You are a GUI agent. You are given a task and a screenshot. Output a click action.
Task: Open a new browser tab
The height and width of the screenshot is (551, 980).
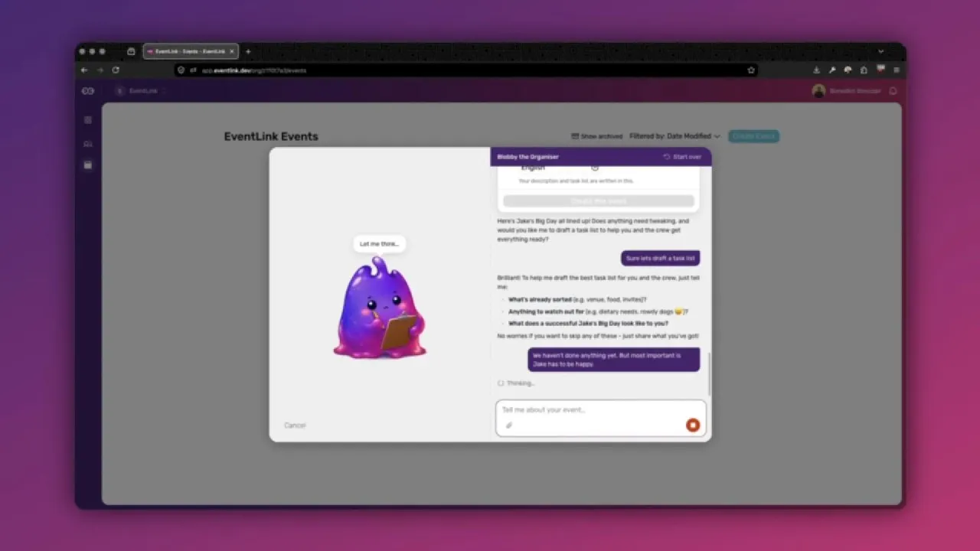(x=248, y=51)
